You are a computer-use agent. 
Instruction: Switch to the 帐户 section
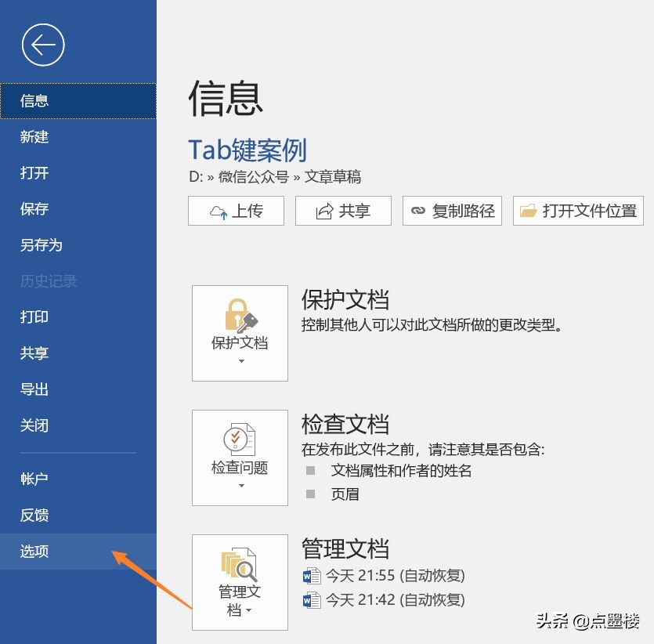tap(32, 478)
